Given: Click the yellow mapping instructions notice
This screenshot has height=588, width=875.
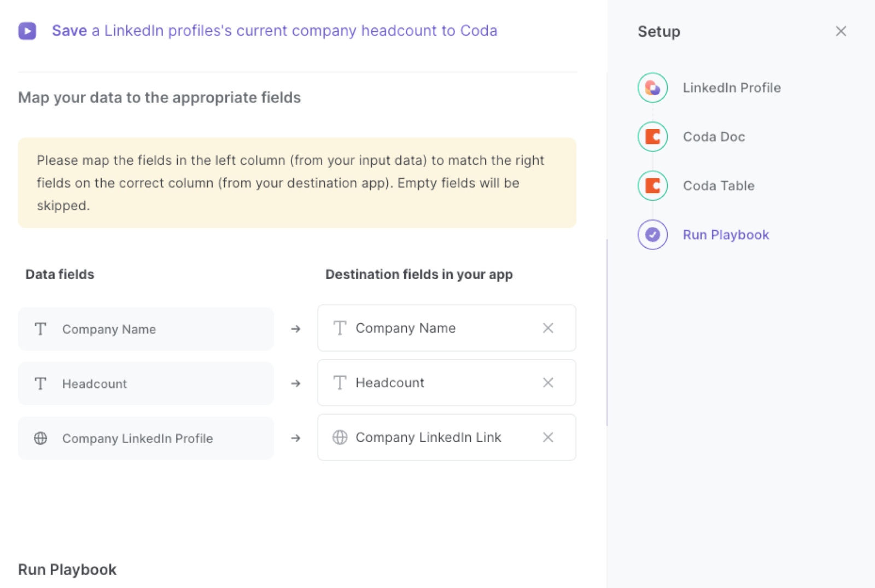Looking at the screenshot, I should coord(297,183).
